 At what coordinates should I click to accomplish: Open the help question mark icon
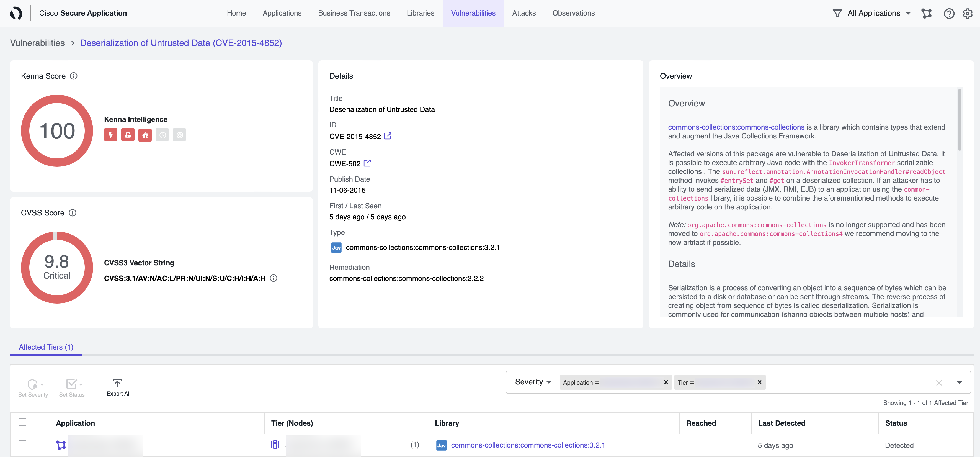949,13
